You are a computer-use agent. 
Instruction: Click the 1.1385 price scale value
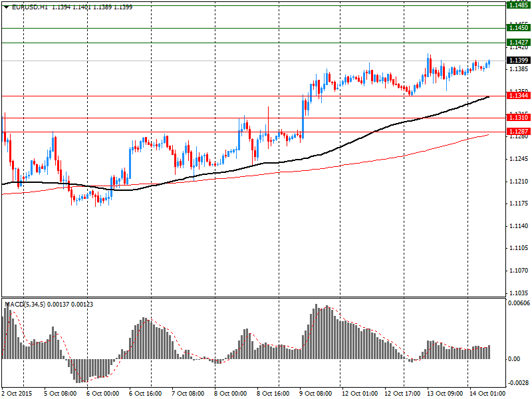pyautogui.click(x=519, y=69)
